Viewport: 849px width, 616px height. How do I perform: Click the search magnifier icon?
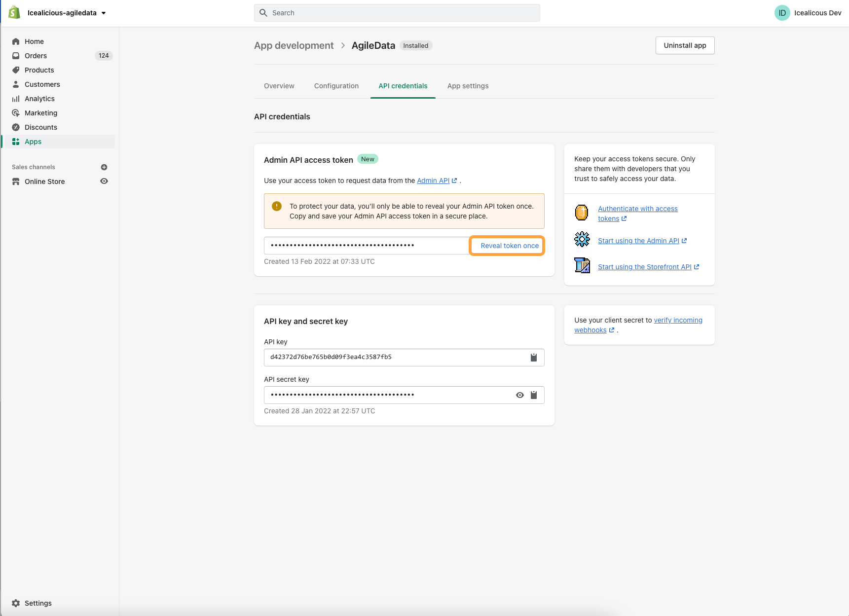(263, 13)
